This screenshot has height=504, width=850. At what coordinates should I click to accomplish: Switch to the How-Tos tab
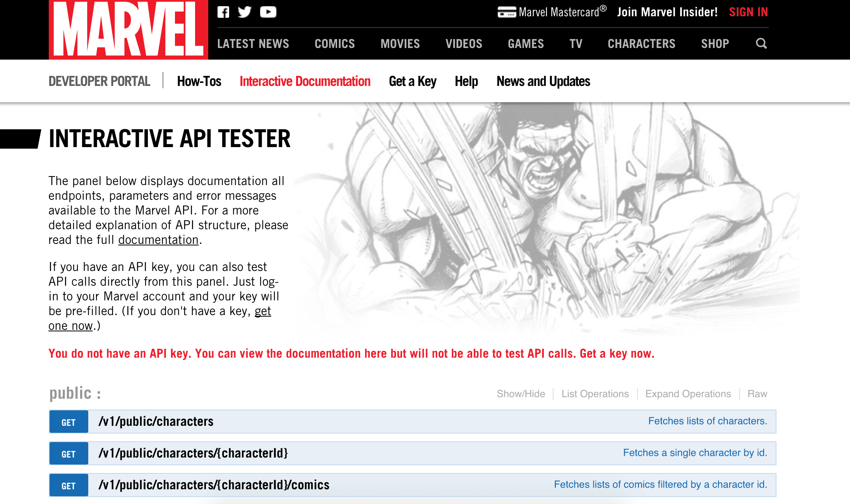click(x=199, y=81)
